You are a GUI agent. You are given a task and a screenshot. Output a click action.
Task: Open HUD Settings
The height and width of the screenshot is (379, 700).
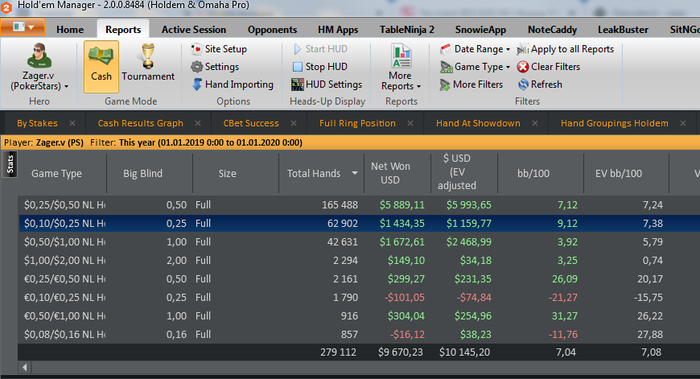pos(326,84)
